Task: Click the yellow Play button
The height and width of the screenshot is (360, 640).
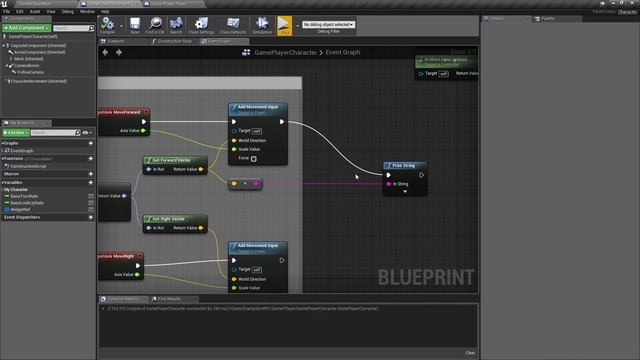Action: click(284, 26)
